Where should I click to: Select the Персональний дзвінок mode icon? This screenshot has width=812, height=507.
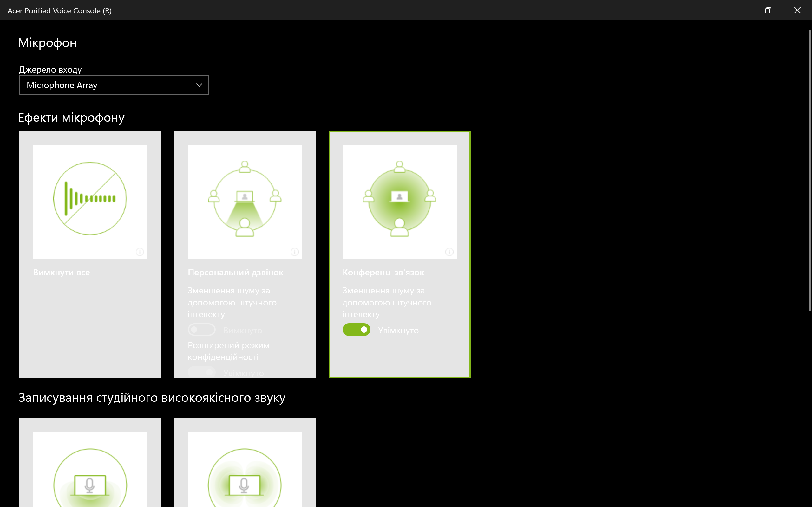[x=245, y=198]
